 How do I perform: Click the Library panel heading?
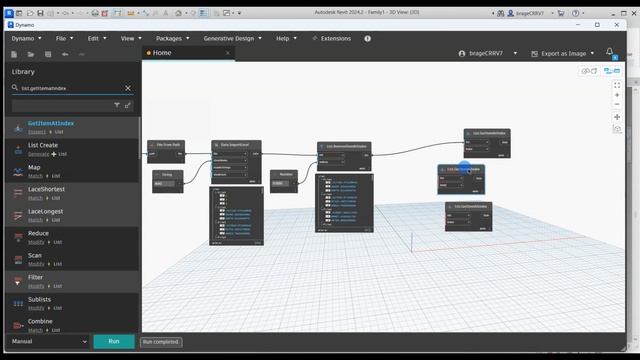point(23,71)
